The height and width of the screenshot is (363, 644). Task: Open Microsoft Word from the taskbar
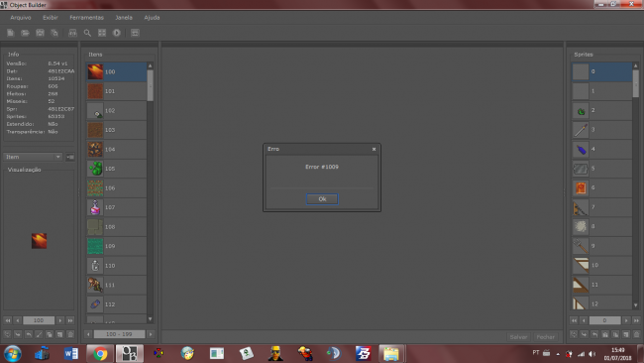pos(71,353)
